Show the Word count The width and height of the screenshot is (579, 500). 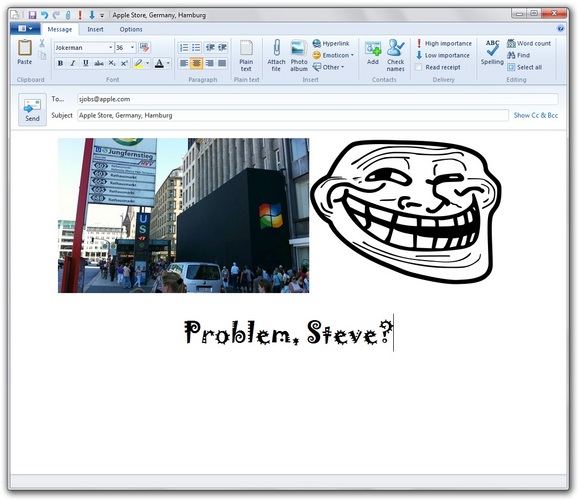click(529, 44)
